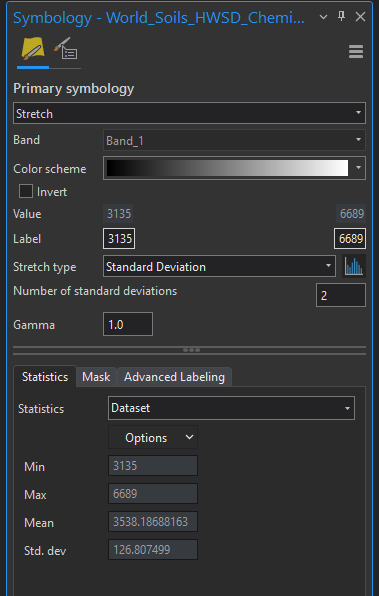Expand the Options dropdown button
379x596 pixels.
click(x=153, y=437)
